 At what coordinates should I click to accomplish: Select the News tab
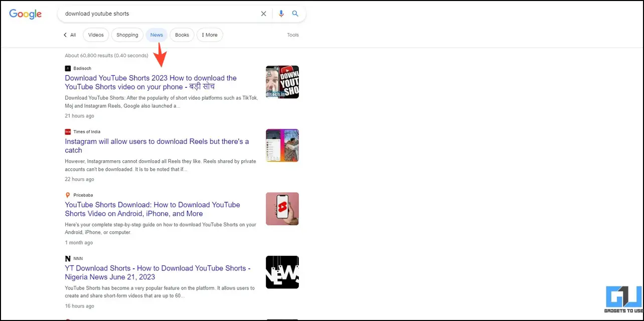pyautogui.click(x=156, y=35)
